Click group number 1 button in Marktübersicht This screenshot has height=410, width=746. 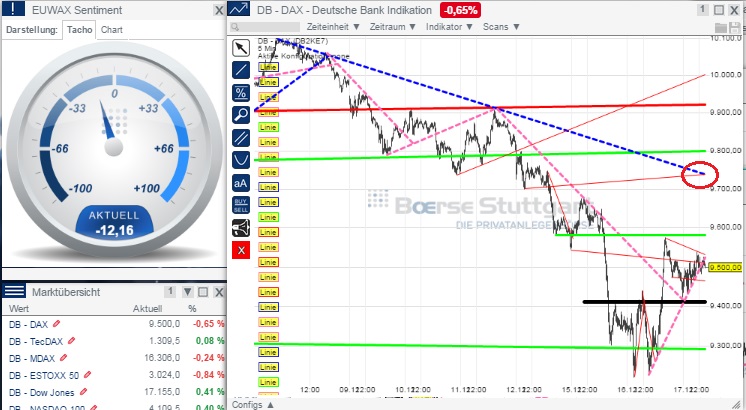tap(170, 292)
